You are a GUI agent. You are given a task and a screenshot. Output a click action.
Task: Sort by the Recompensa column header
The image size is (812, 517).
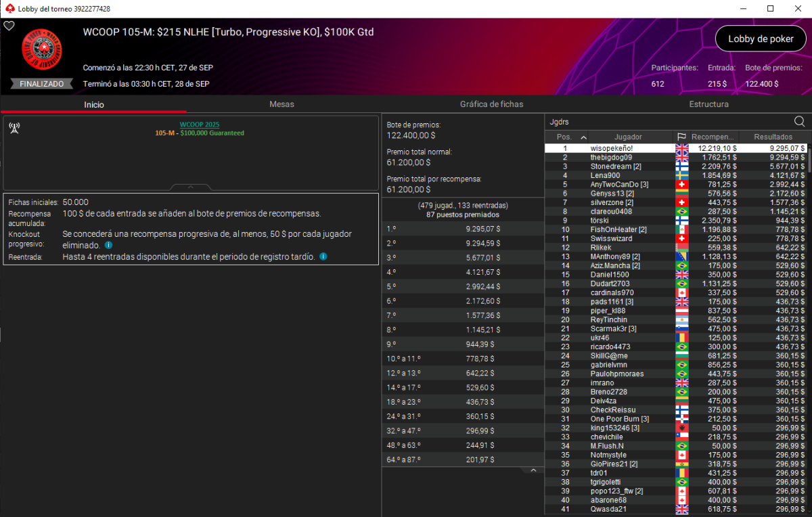(713, 137)
